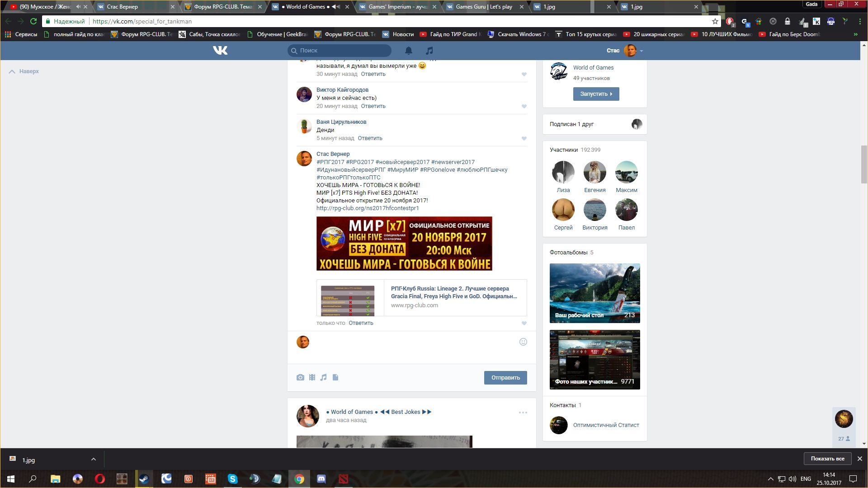This screenshot has height=488, width=868.
Task: Show hidden tray icons chevron
Action: tap(770, 479)
